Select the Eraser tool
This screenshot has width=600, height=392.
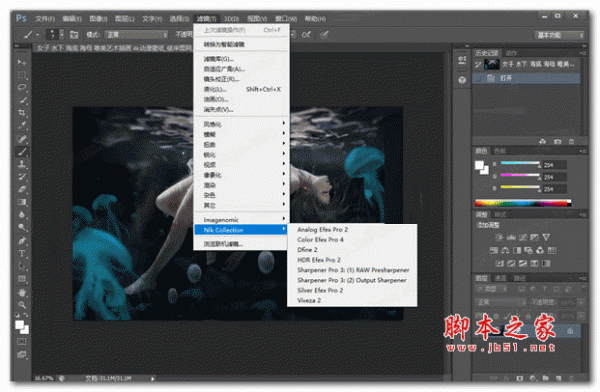coord(22,189)
